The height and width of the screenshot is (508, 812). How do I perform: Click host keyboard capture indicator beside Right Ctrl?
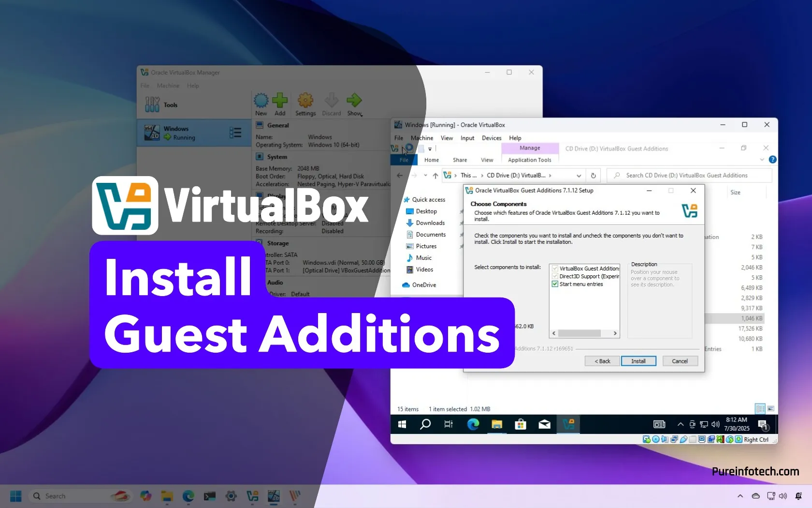[x=739, y=439]
